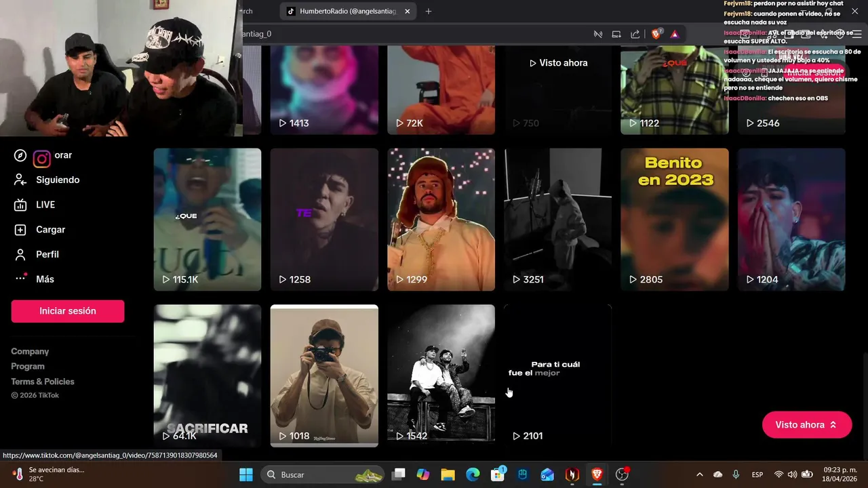Click the Siguiendo people icon
This screenshot has height=488, width=868.
[x=20, y=180]
